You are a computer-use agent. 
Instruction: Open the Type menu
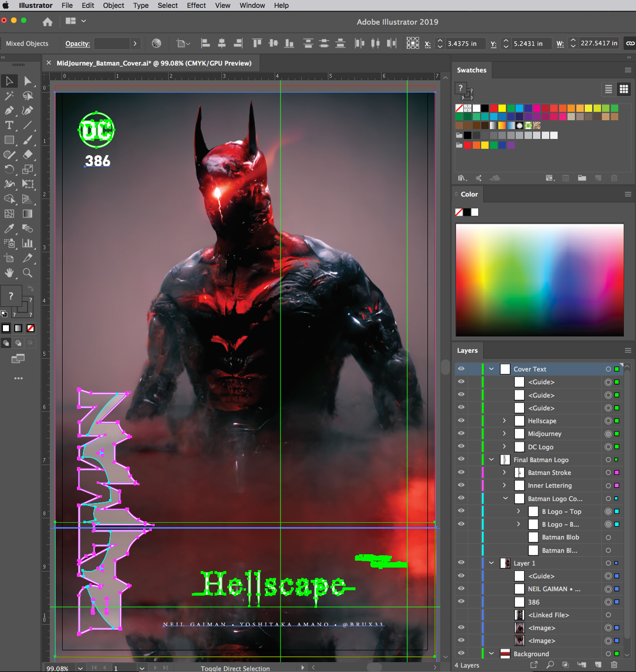coord(141,5)
